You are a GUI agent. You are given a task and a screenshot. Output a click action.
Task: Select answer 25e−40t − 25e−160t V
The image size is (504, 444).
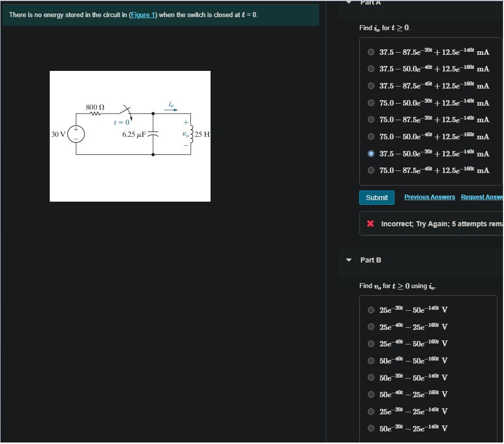coord(371,327)
